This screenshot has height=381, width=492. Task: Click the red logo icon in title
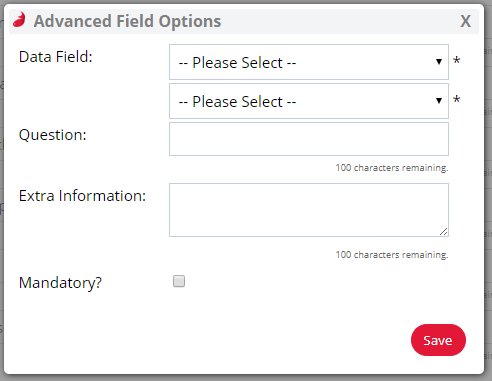[x=20, y=20]
